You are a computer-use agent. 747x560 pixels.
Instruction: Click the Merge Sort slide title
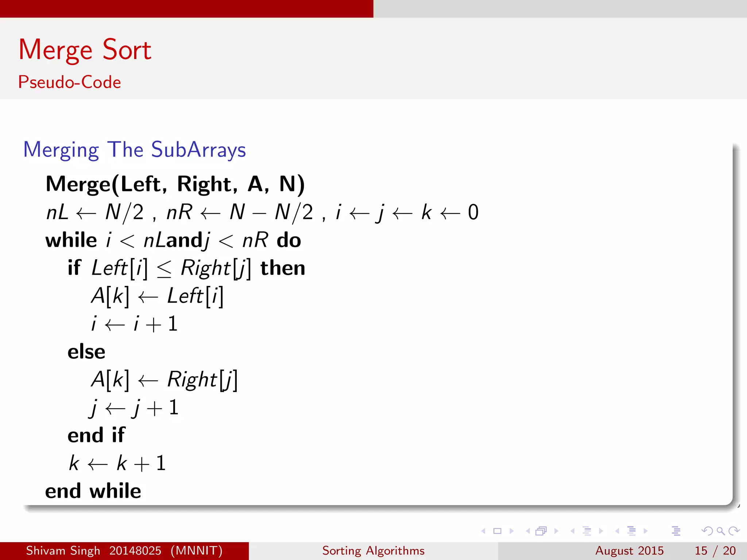(x=85, y=50)
